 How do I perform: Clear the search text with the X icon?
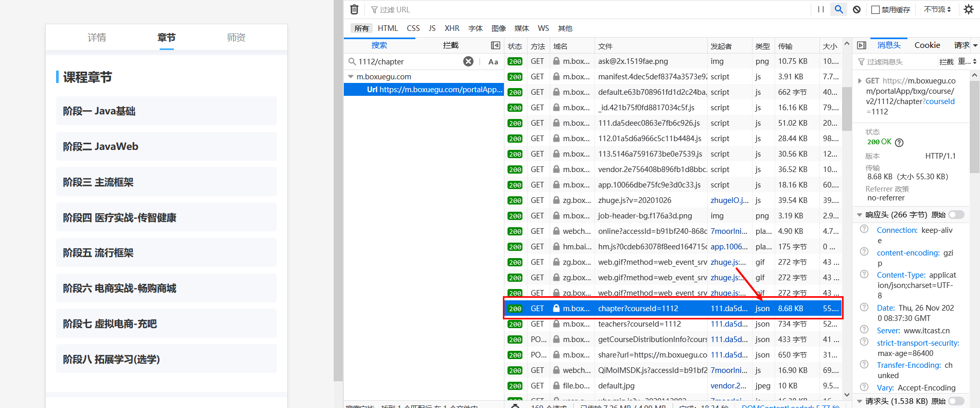(x=468, y=61)
